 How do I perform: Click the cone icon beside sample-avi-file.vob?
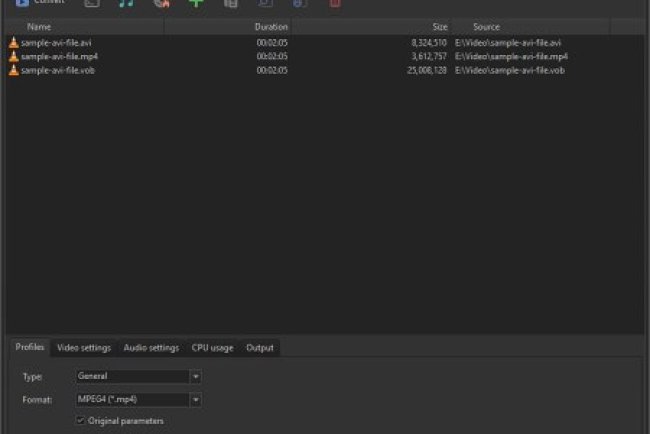(14, 70)
